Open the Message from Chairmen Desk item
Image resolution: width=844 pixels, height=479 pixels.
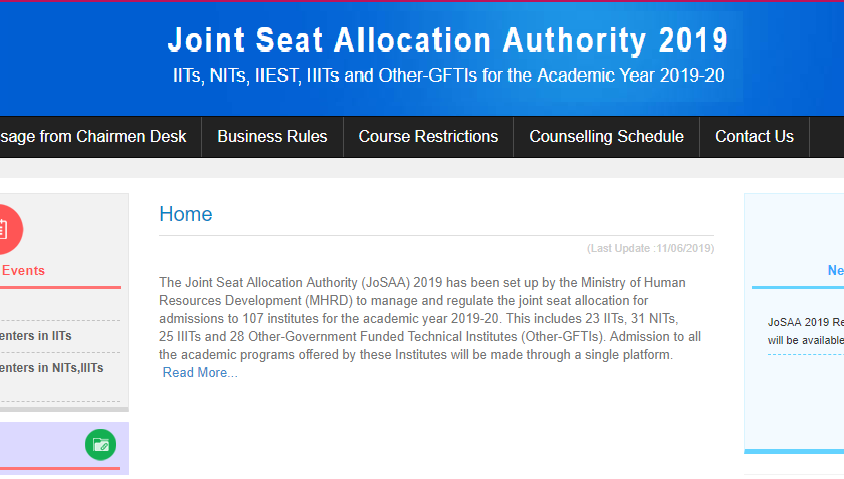pyautogui.click(x=94, y=137)
